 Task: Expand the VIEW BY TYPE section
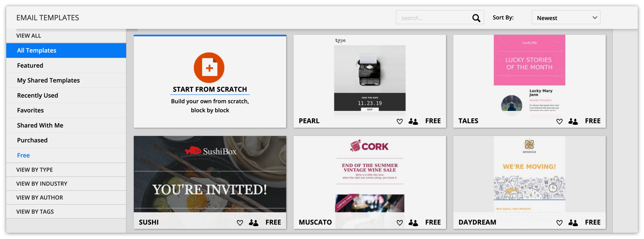66,170
